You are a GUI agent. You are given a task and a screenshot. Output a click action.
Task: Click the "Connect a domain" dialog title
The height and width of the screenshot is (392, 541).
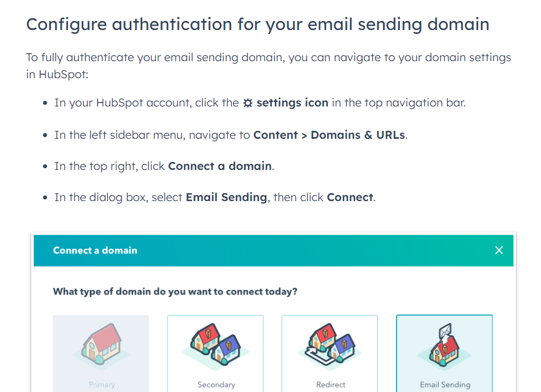[x=95, y=250]
